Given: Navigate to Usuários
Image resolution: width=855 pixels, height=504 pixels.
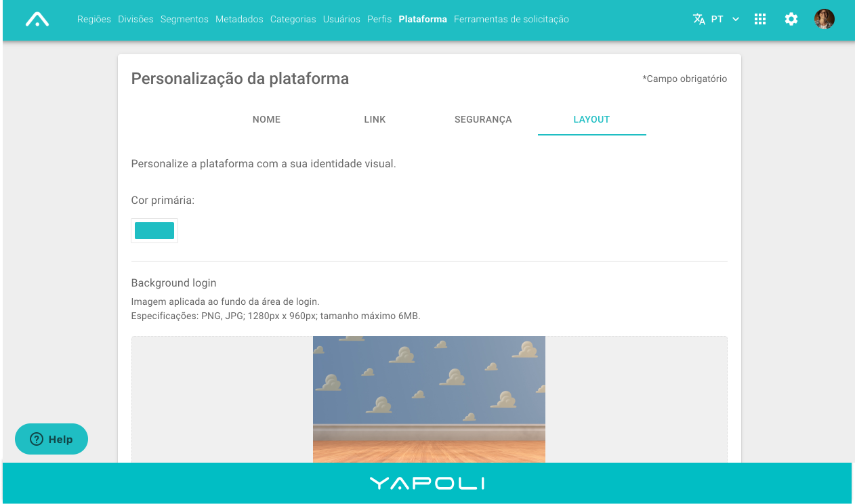Looking at the screenshot, I should point(341,19).
